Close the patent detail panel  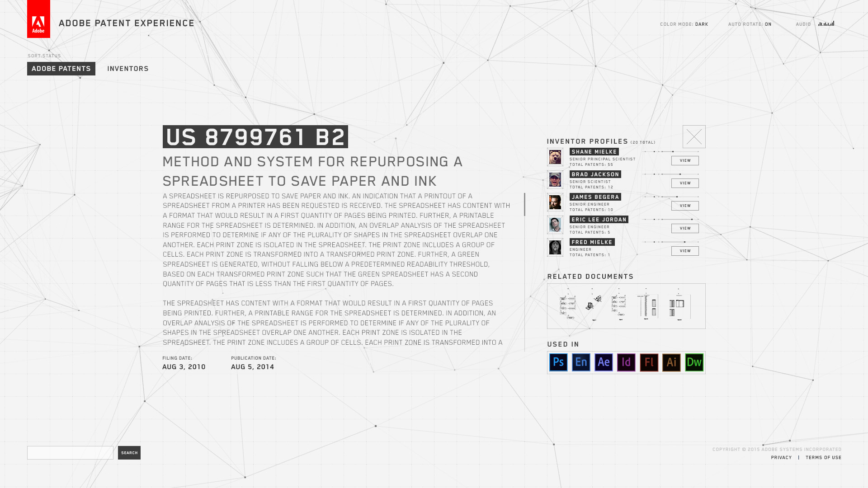pos(694,136)
